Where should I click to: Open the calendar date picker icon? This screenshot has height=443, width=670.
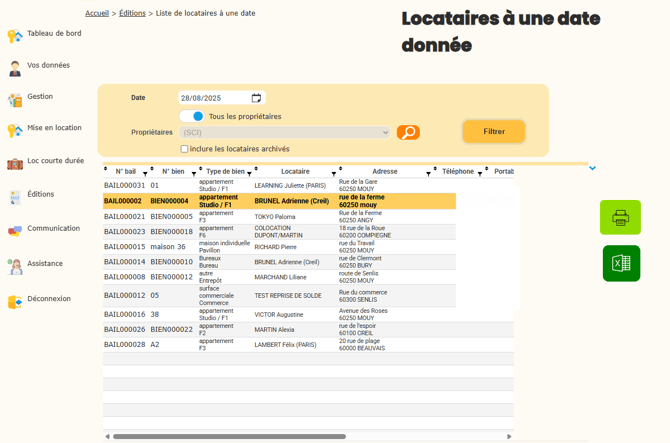tap(257, 98)
